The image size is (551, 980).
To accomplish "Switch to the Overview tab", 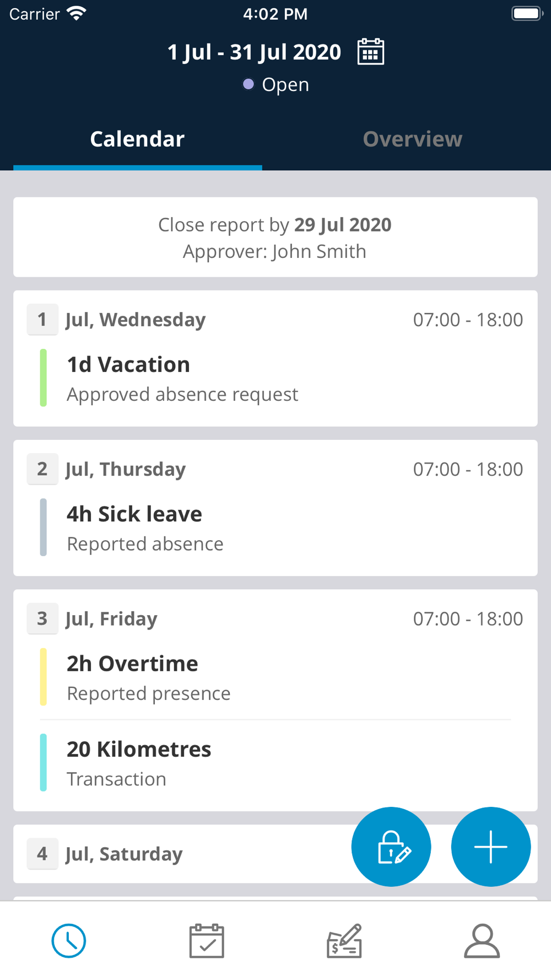I will 412,139.
